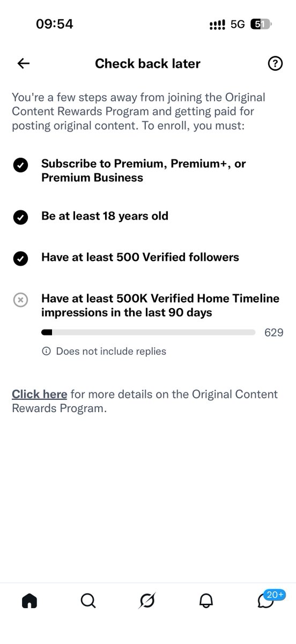Tap "Have at least 500 Verified followers" text
Screen dimensions: 296x644
[x=140, y=258]
